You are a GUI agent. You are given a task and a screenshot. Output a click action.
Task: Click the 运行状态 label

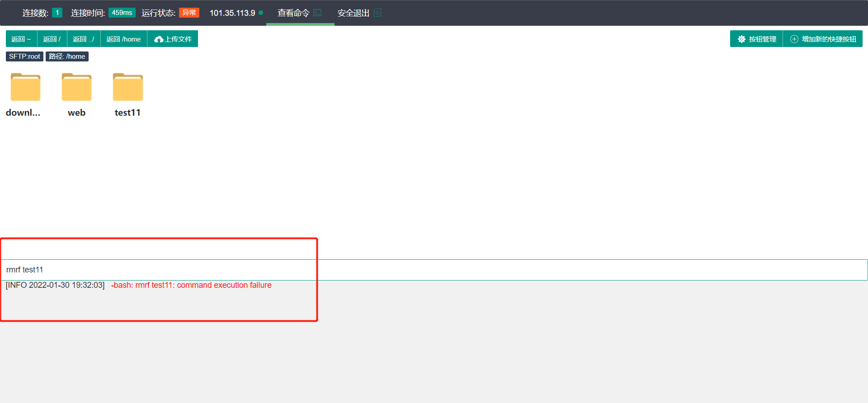click(x=158, y=13)
